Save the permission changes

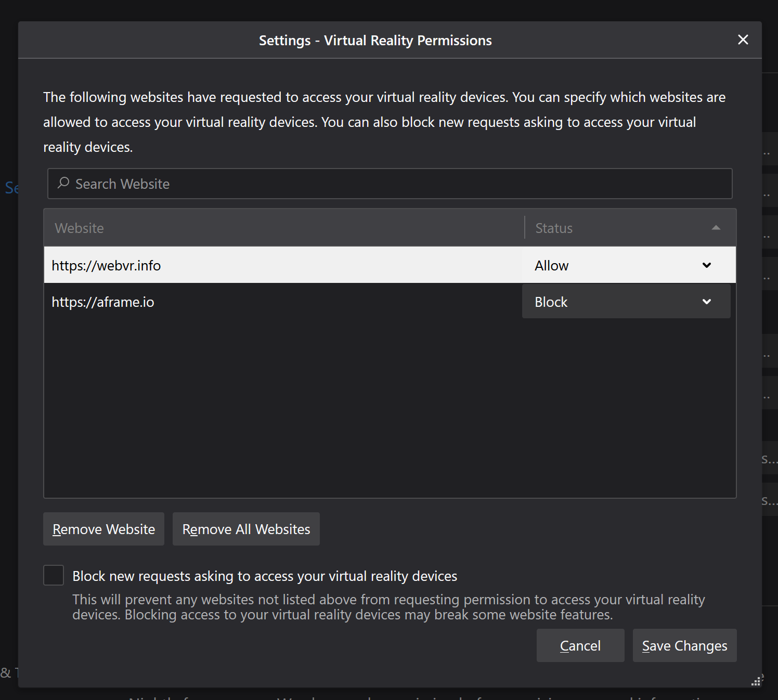[x=684, y=645]
